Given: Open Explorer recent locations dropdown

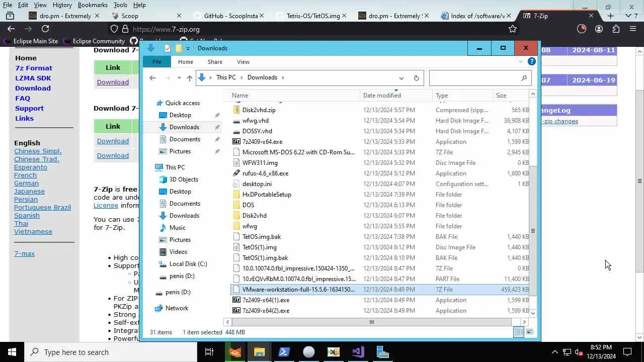Looking at the screenshot, I should (179, 78).
